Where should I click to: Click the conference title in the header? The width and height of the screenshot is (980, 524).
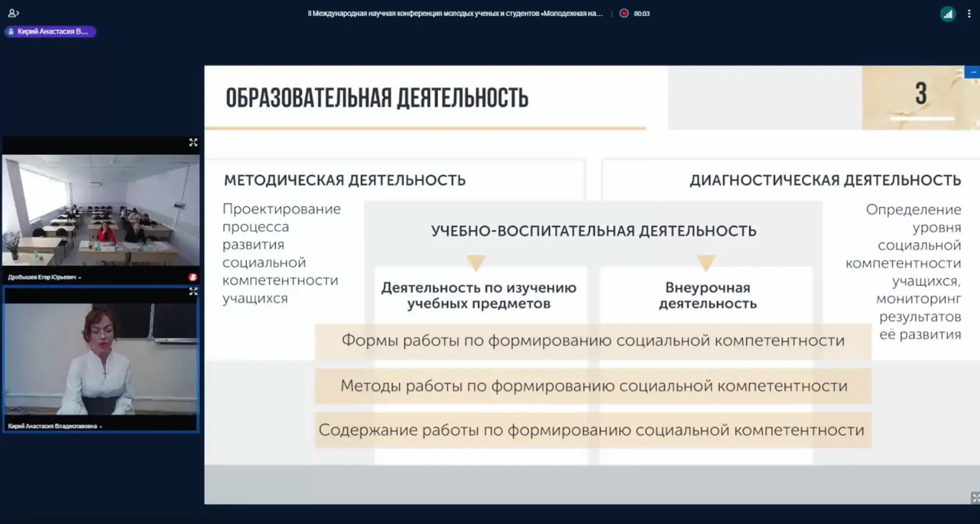pos(455,13)
